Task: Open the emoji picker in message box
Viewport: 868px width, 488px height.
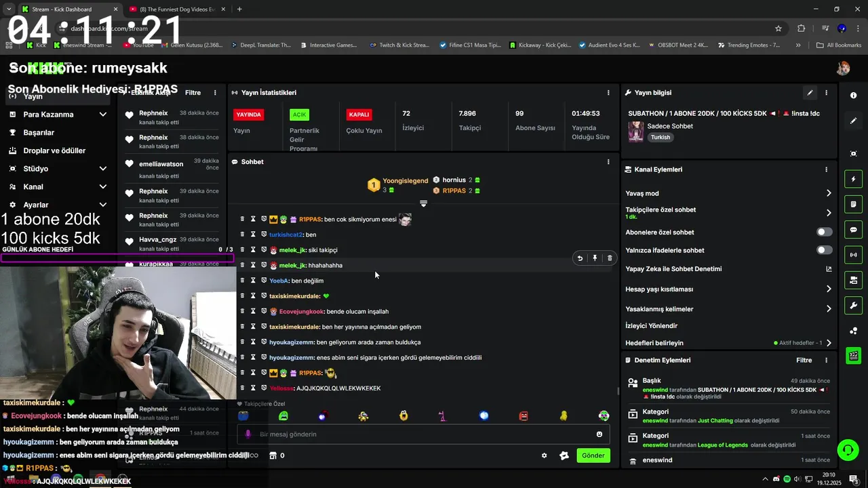Action: 599,434
